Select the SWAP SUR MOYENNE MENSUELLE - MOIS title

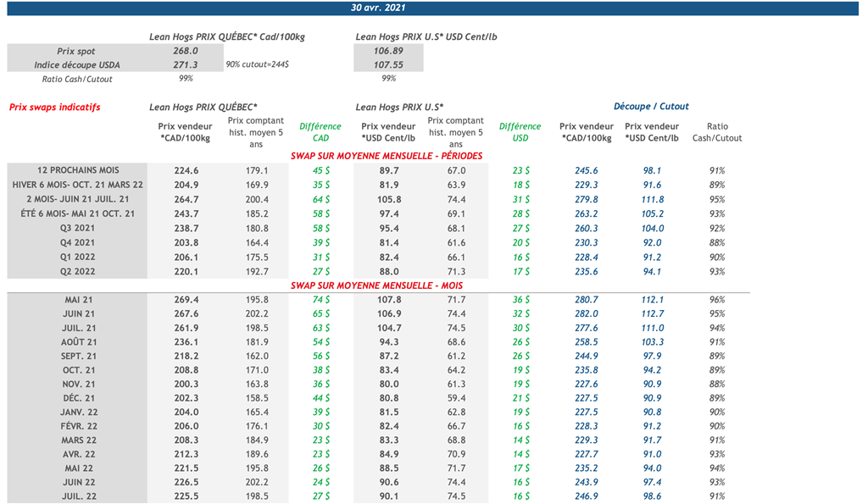tap(376, 285)
